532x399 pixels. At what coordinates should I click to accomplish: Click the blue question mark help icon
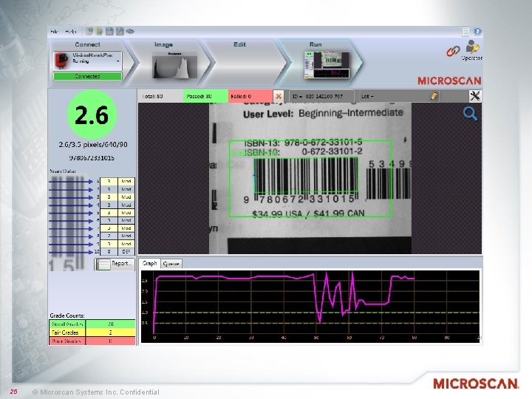click(477, 32)
